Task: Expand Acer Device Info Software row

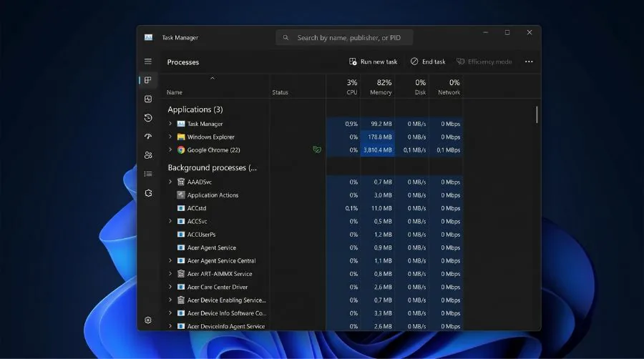Action: 170,313
